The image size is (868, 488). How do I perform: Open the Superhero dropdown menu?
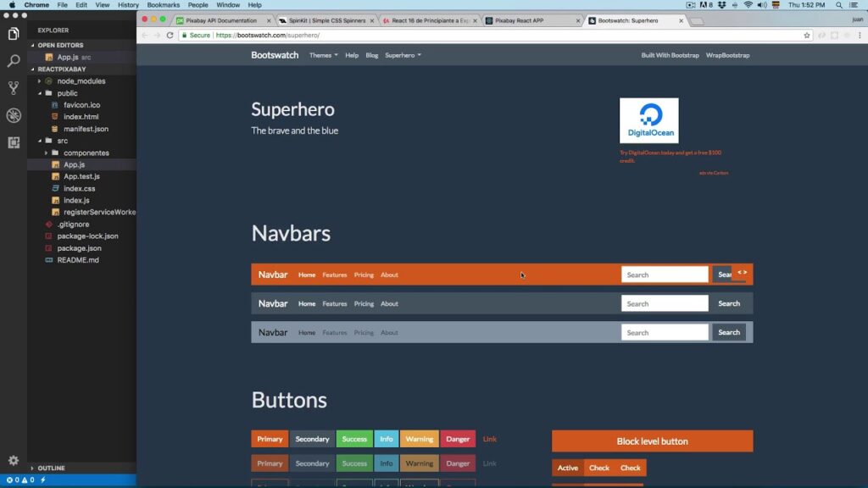click(x=403, y=55)
